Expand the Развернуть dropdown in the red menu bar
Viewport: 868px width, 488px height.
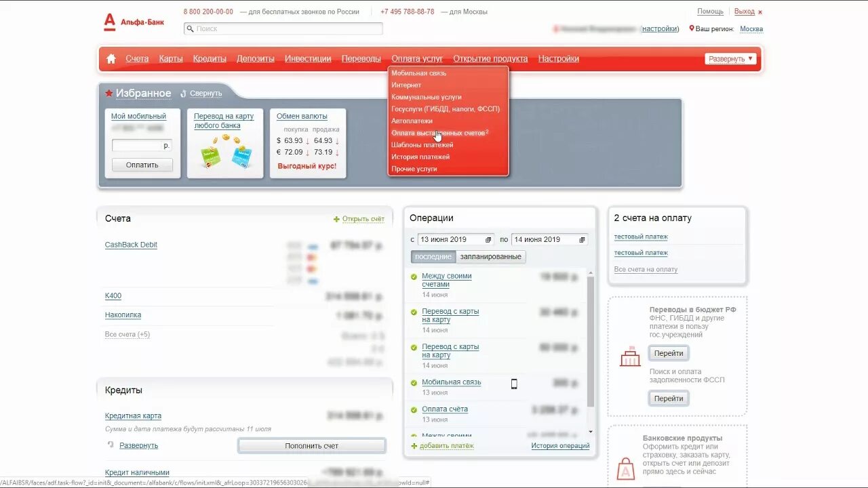click(730, 59)
